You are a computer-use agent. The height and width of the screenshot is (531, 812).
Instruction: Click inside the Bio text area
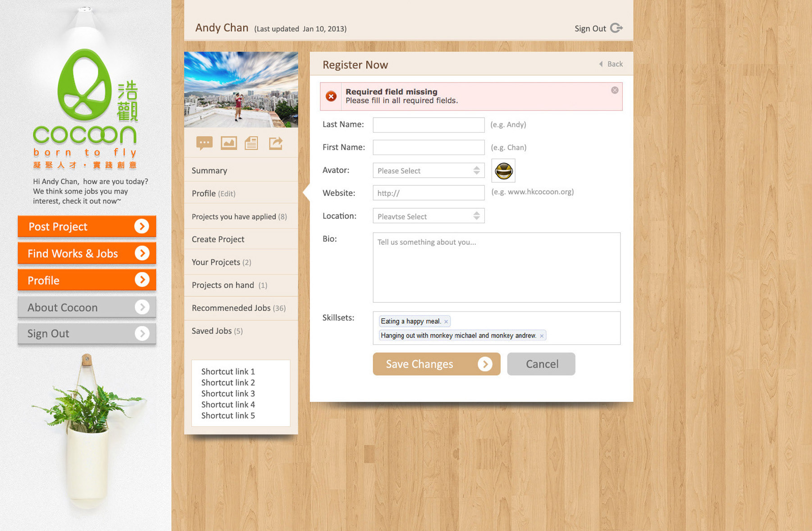coord(497,267)
